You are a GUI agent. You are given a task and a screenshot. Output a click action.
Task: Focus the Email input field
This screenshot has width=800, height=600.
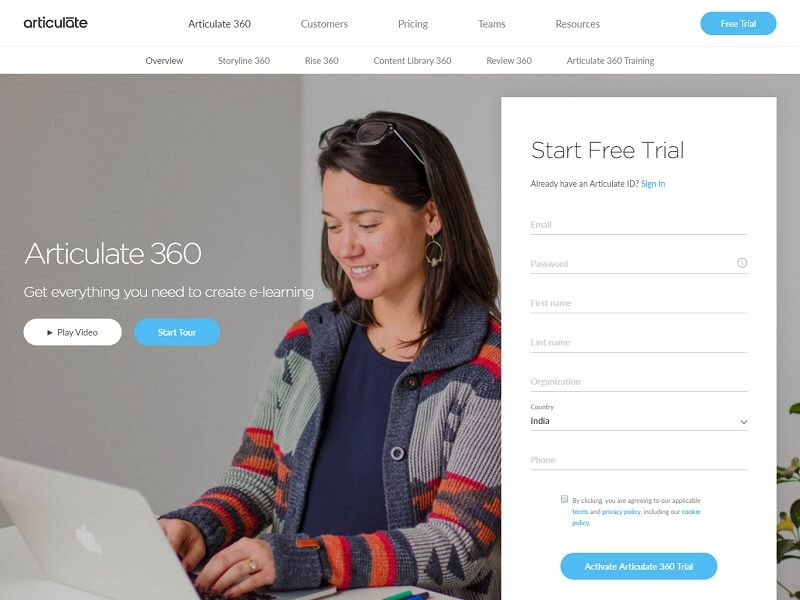639,225
